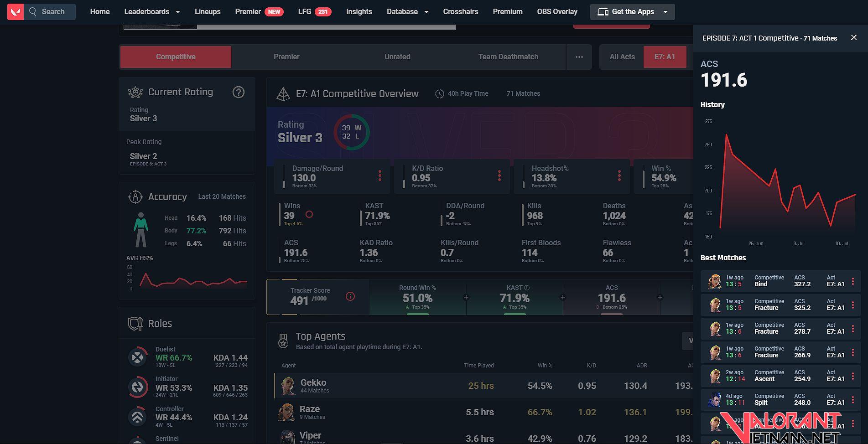Click Gekko agent portrait in Top Agents
The width and height of the screenshot is (868, 444).
288,386
